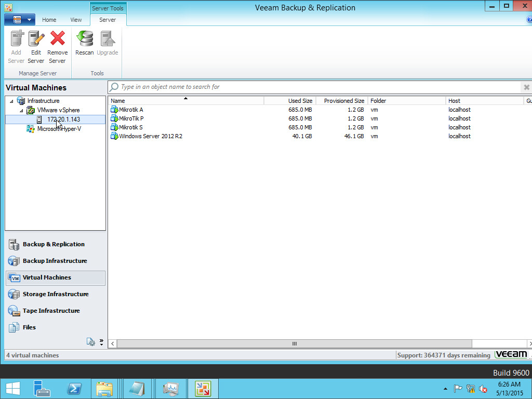Collapse the VMware vSphere tree node
Image resolution: width=532 pixels, height=399 pixels.
tap(21, 111)
